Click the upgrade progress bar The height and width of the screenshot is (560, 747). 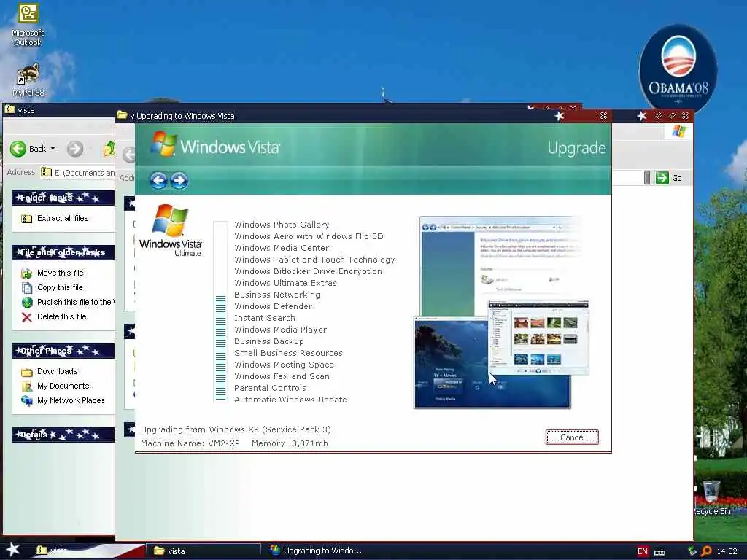(x=220, y=312)
